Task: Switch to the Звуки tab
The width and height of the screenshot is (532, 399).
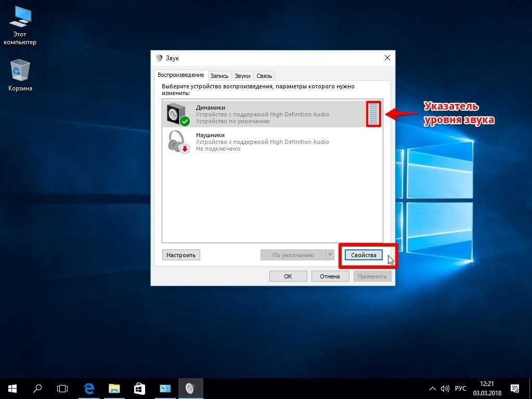Action: pos(242,76)
